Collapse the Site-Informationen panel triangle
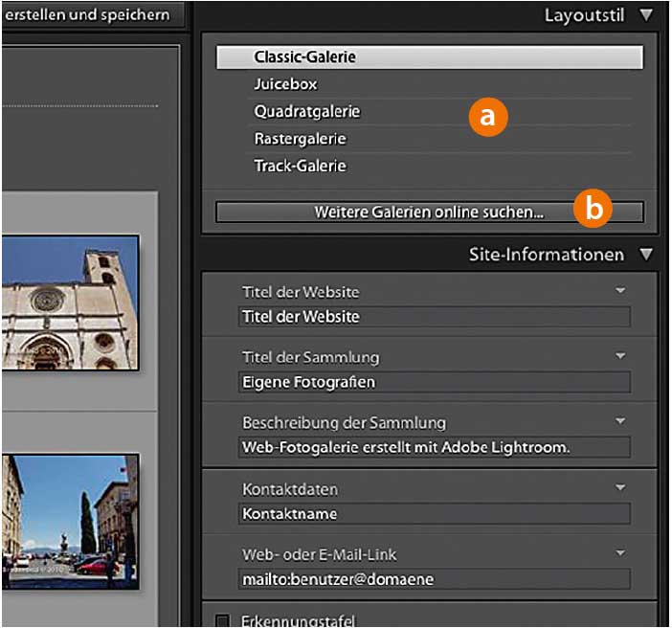Screen dimensions: 672x628 coord(646,255)
